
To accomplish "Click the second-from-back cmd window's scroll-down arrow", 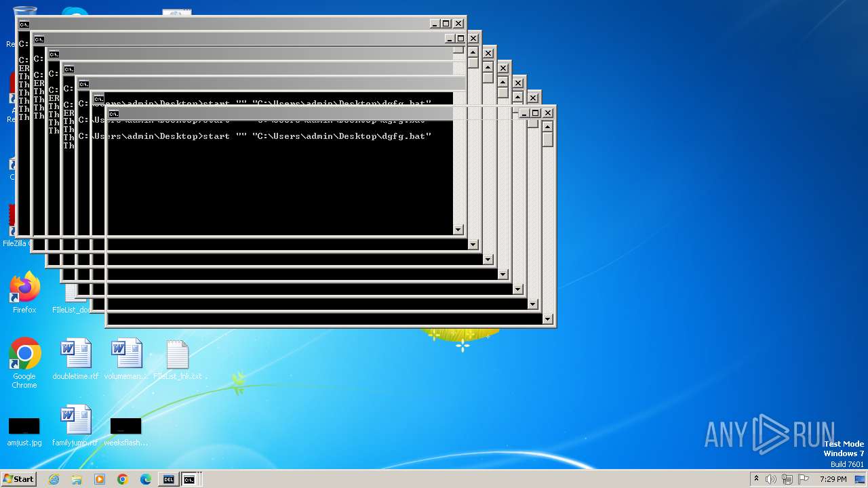I will pos(473,245).
